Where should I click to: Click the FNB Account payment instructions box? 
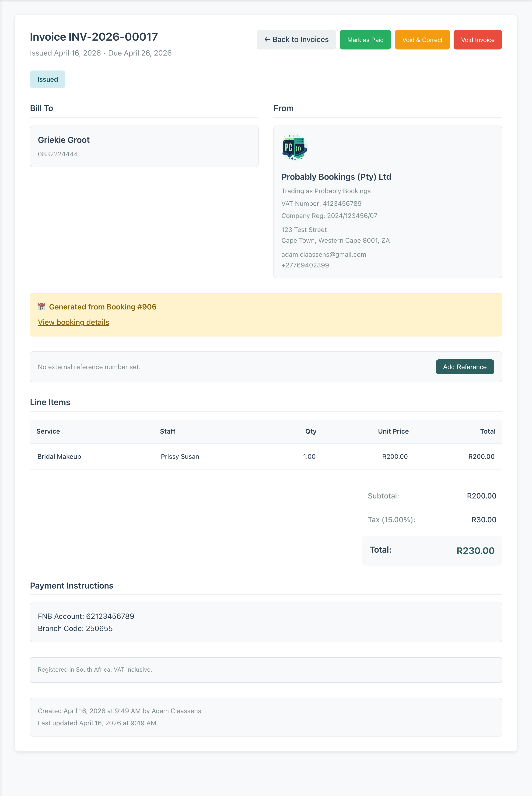tap(266, 622)
